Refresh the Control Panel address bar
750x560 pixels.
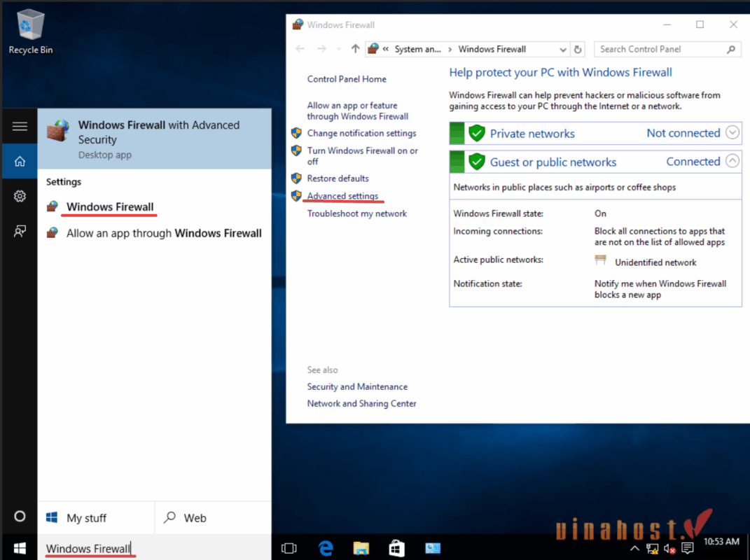578,50
